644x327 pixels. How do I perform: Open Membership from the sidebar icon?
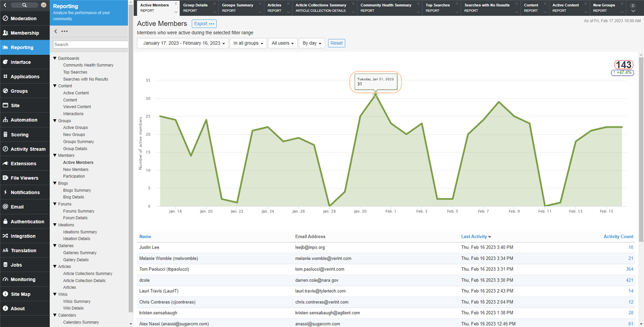[x=5, y=33]
